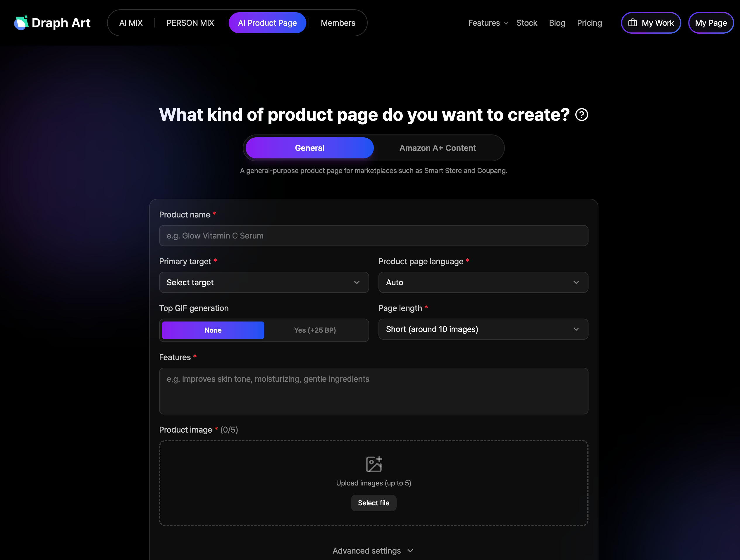Viewport: 740px width, 560px height.
Task: Click the 'Product name' label
Action: click(x=185, y=215)
